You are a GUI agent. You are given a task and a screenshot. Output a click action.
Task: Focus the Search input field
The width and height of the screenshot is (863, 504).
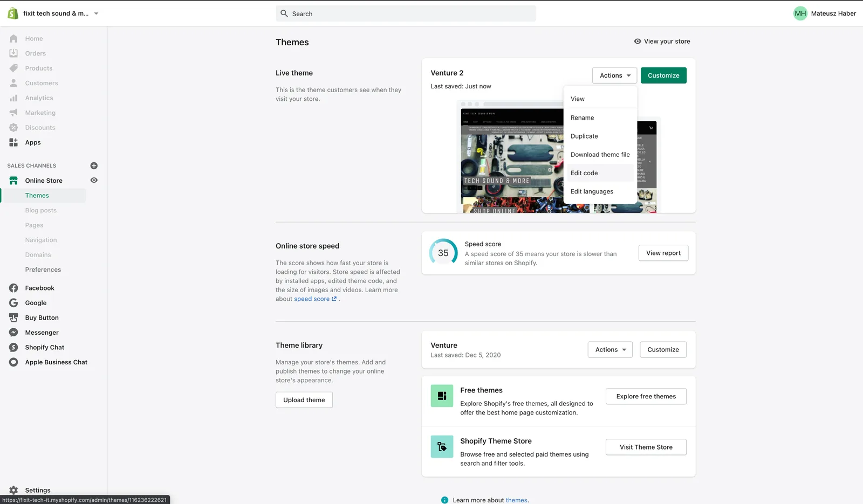[406, 13]
